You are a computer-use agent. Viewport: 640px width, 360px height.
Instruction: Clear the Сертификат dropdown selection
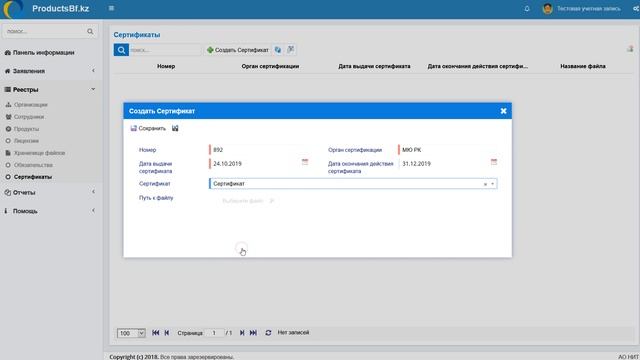(x=485, y=184)
